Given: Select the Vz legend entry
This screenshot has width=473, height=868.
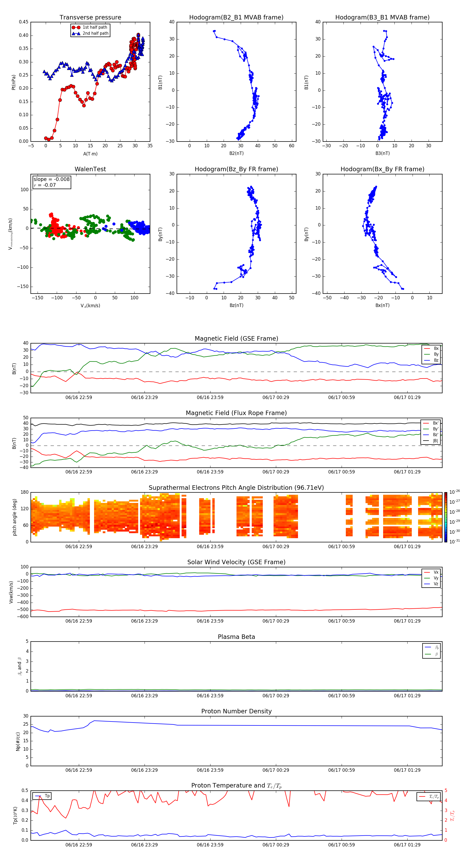Looking at the screenshot, I should click(x=431, y=584).
